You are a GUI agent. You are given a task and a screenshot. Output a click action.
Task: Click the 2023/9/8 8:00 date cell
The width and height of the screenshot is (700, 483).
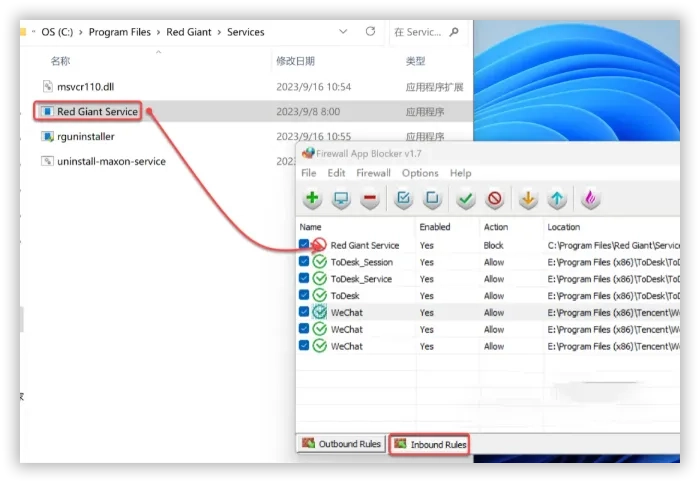click(x=308, y=112)
